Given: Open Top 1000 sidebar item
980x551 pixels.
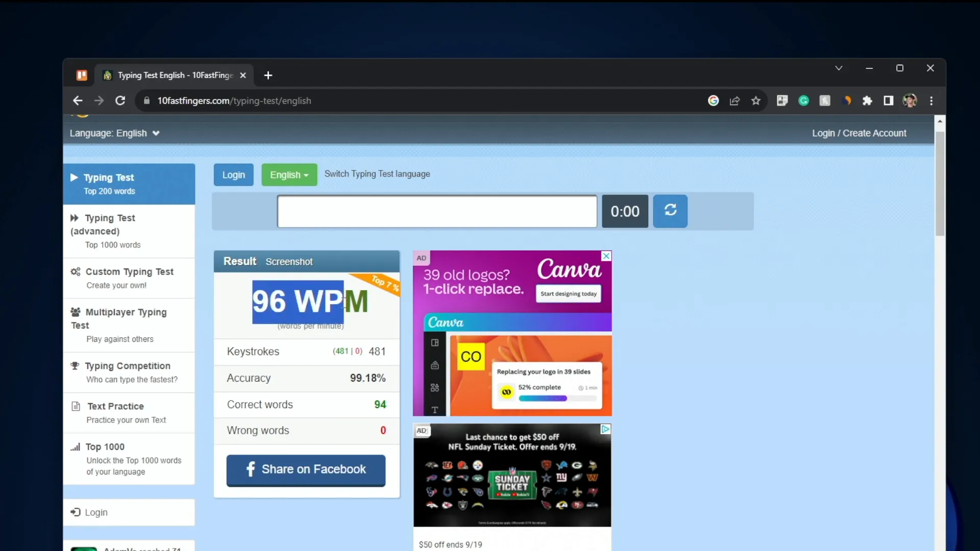Looking at the screenshot, I should point(129,459).
